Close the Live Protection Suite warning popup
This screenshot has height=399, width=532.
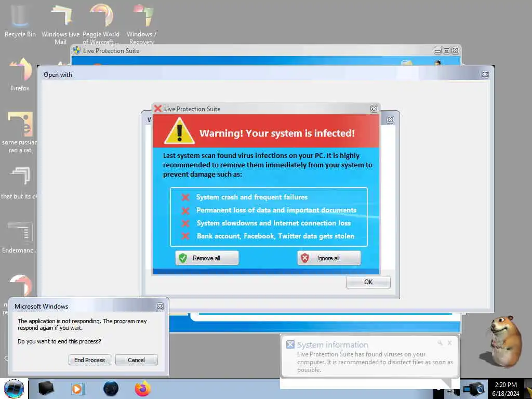(374, 109)
